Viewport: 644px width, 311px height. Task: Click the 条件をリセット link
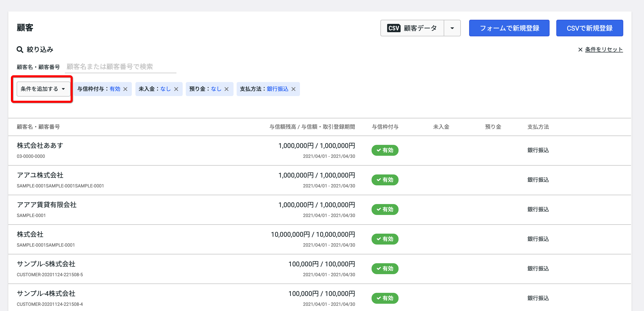604,49
